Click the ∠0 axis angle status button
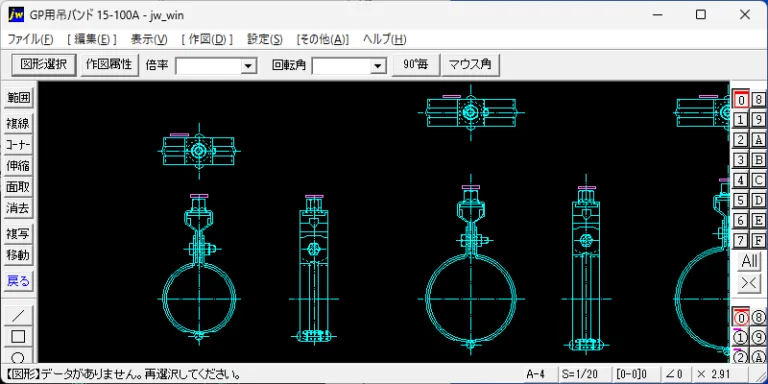 tap(675, 374)
